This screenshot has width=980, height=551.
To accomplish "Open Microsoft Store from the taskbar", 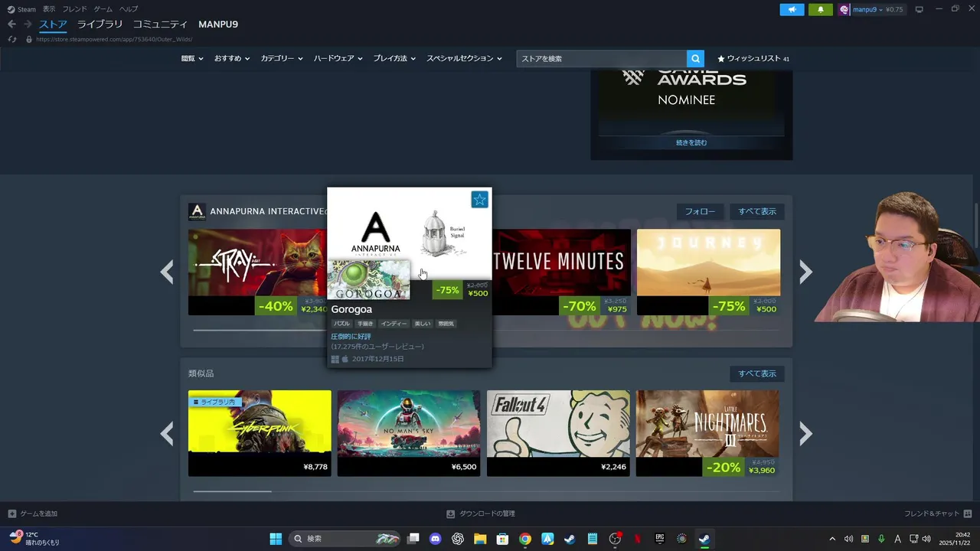I will (x=502, y=539).
